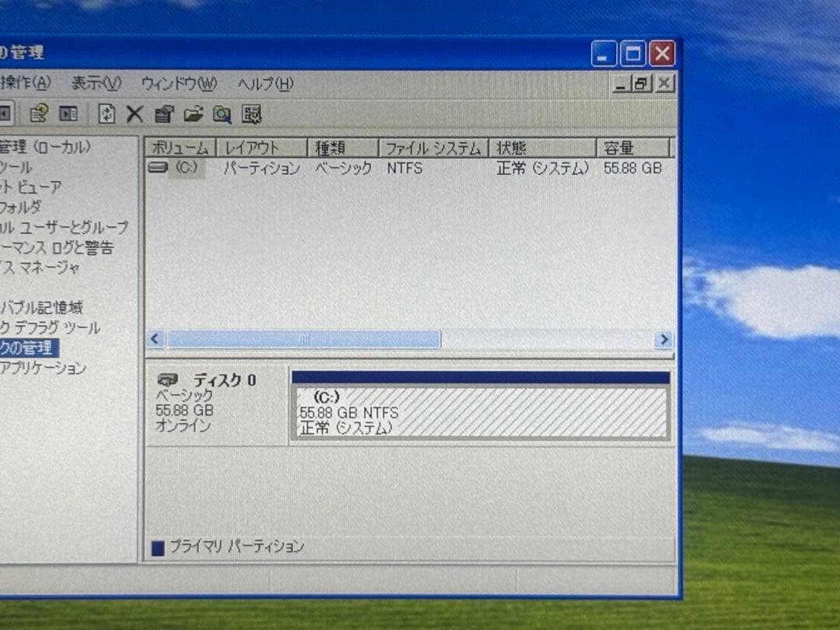The width and height of the screenshot is (840, 630).
Task: Sort by the ファイル システム column header
Action: pyautogui.click(x=433, y=148)
